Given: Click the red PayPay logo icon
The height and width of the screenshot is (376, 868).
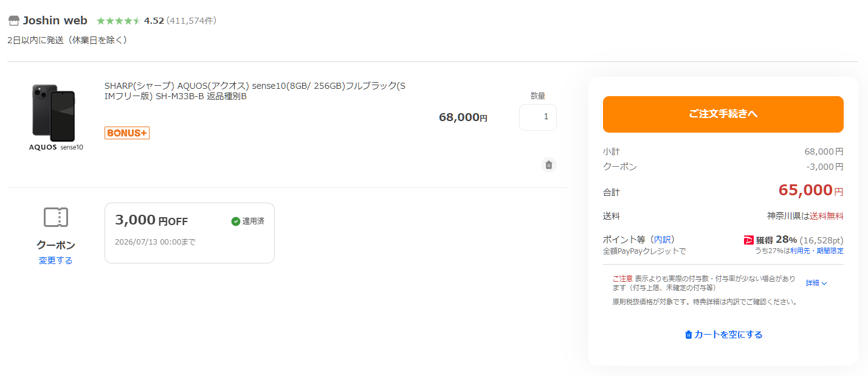Looking at the screenshot, I should 749,240.
